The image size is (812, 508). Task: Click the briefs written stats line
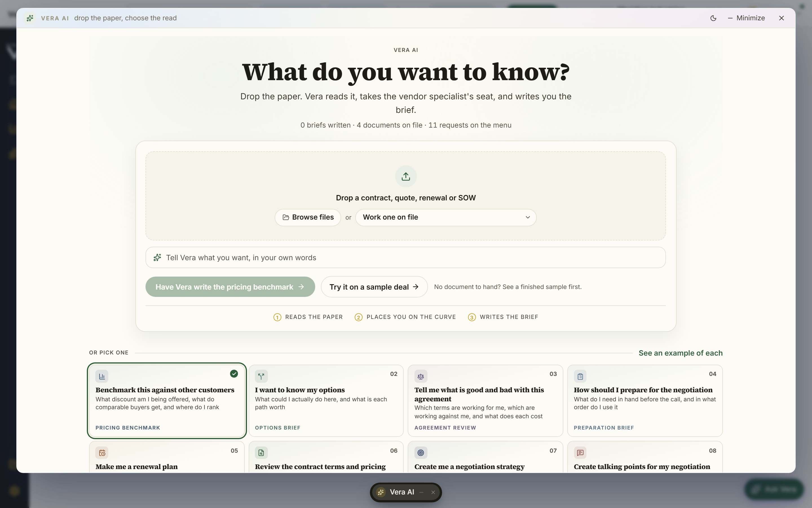[x=406, y=125]
